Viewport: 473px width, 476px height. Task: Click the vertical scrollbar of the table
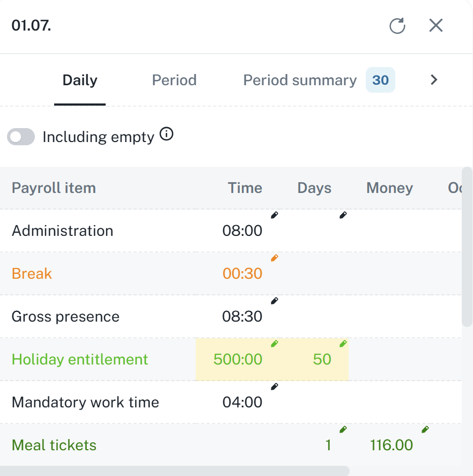467,247
